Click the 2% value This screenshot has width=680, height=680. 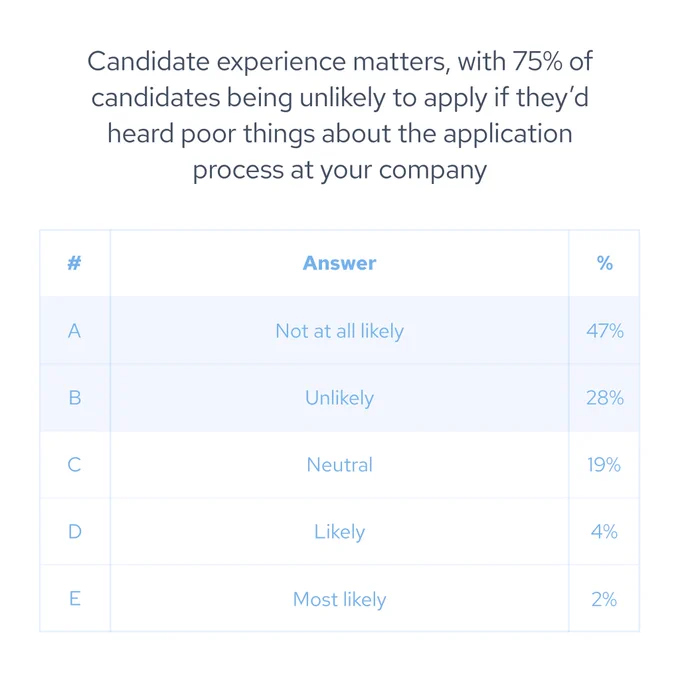click(x=604, y=599)
